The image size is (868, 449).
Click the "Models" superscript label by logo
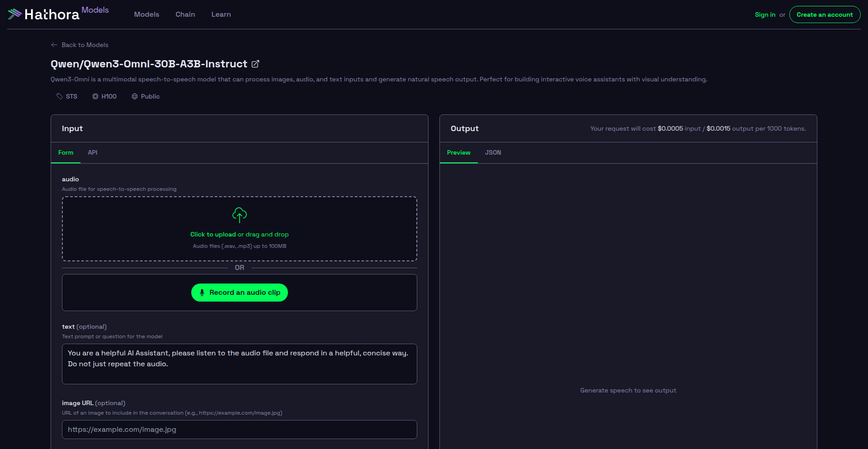(95, 10)
